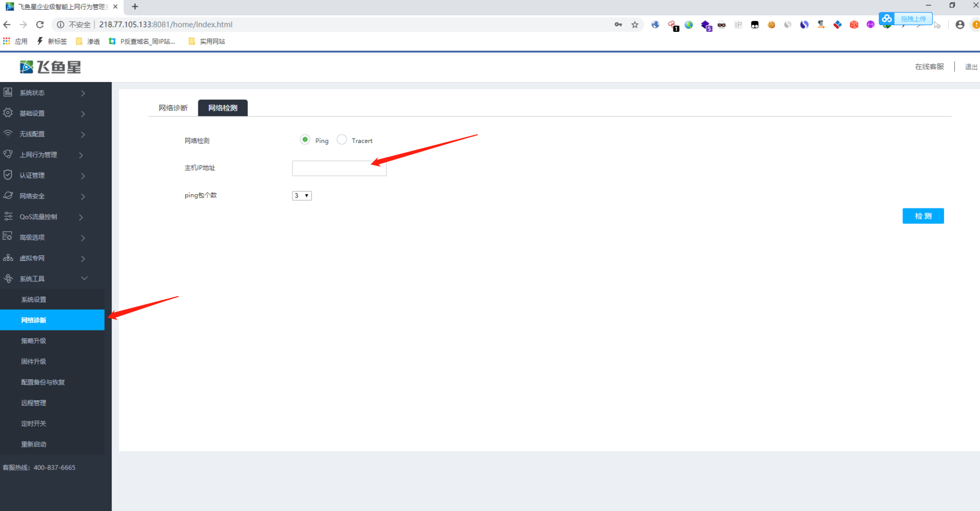
Task: Click the browser back arrow
Action: (x=7, y=24)
